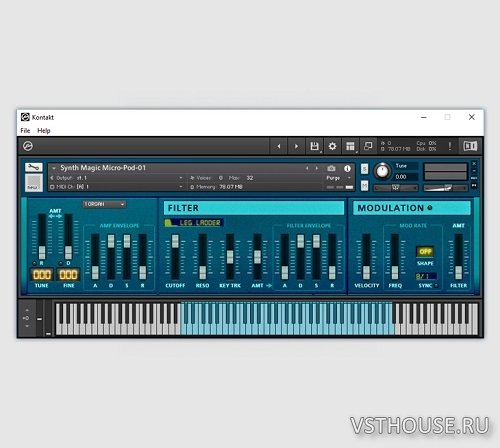This screenshot has width=500, height=448.
Task: Click the CUTOFF slider handle
Action: click(175, 241)
